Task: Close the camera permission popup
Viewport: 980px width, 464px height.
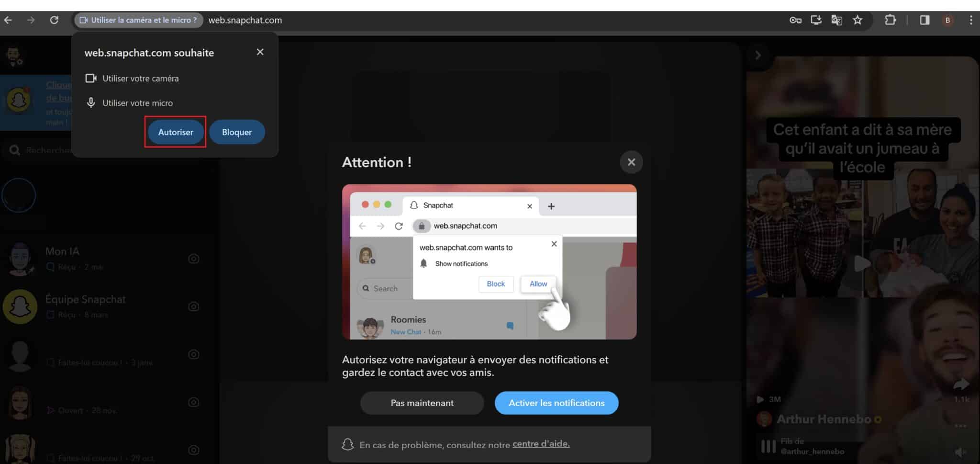Action: [260, 52]
